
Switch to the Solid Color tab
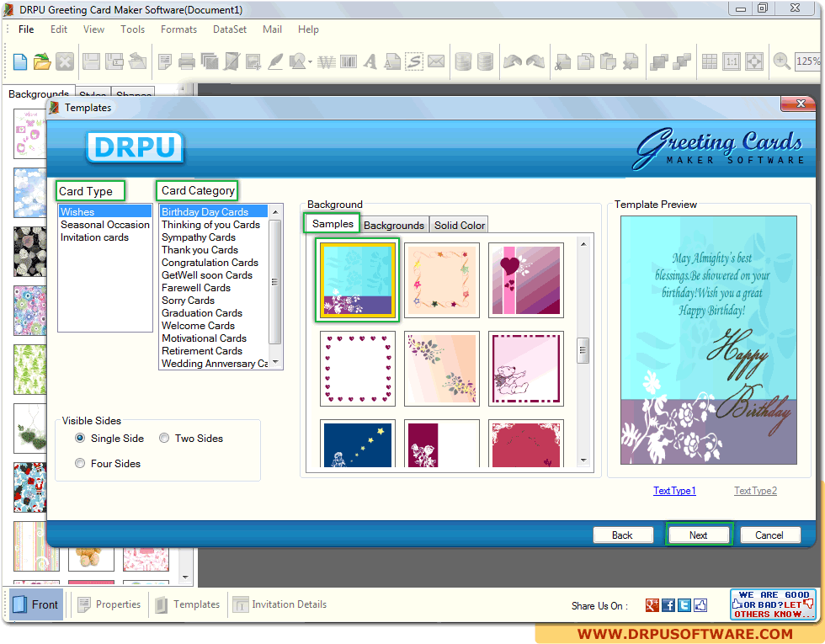coord(460,226)
